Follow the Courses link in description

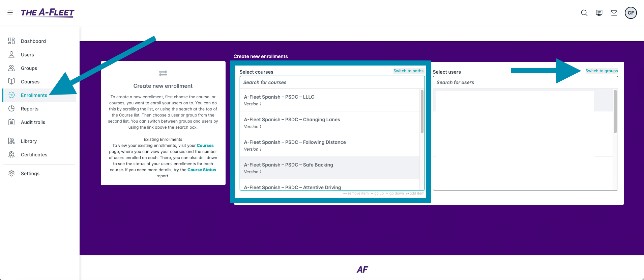click(205, 146)
